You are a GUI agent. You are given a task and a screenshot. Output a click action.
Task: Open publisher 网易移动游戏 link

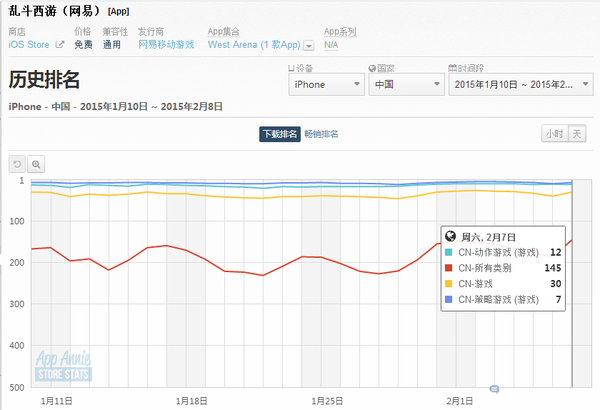[166, 44]
